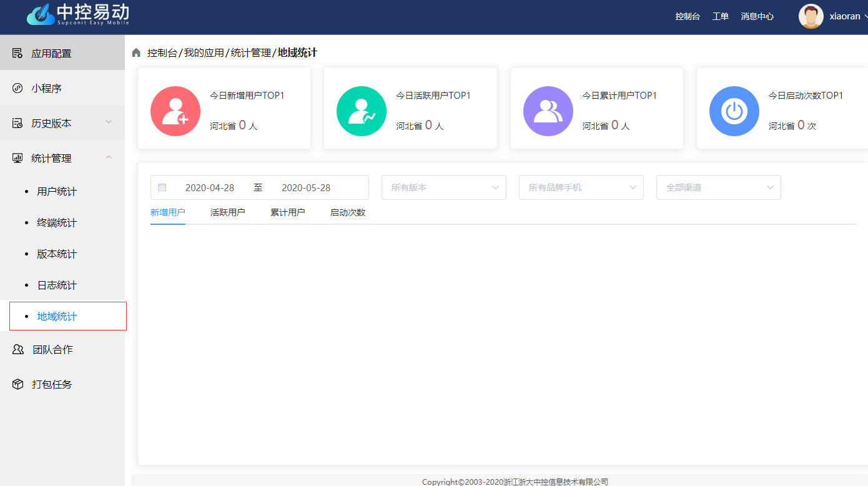Screen dimensions: 868x486
Task: Select 应用配置 in the sidebar
Action: pyautogui.click(x=62, y=53)
